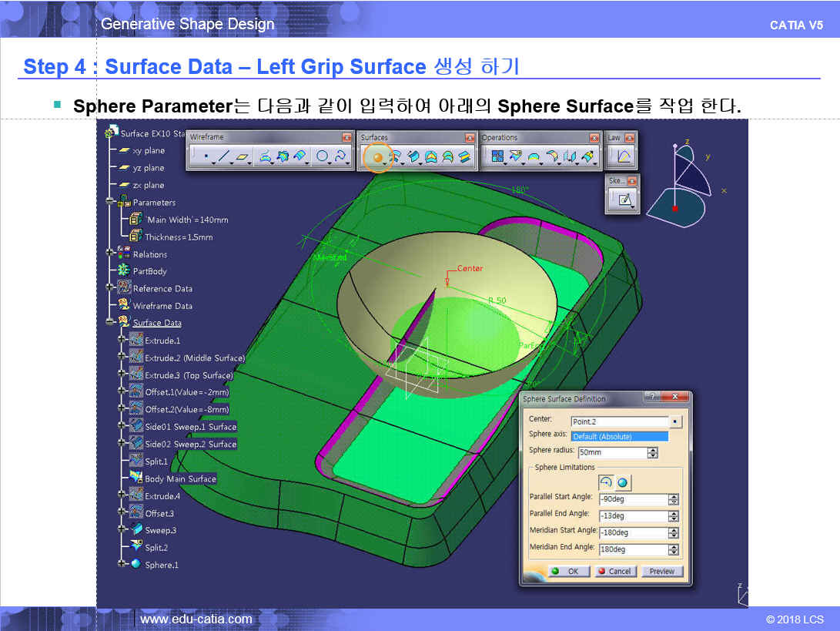840x631 pixels.
Task: Click the Preview button
Action: tap(661, 572)
